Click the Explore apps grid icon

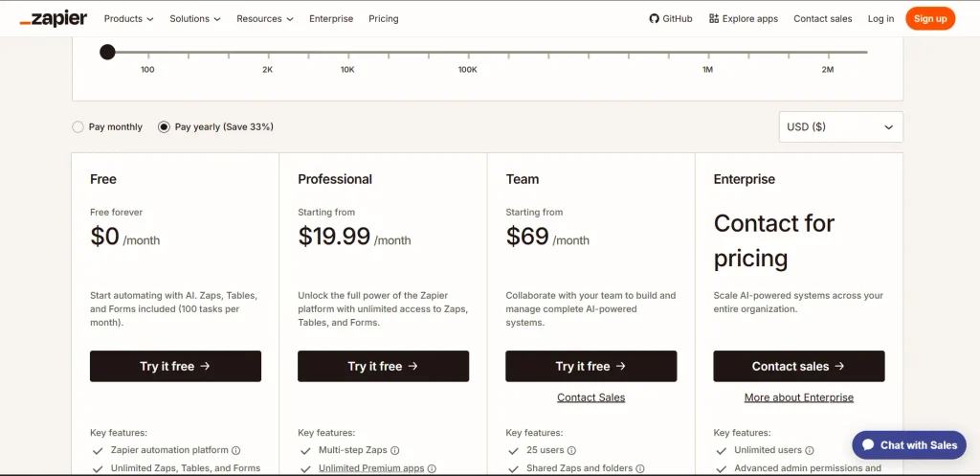tap(714, 19)
